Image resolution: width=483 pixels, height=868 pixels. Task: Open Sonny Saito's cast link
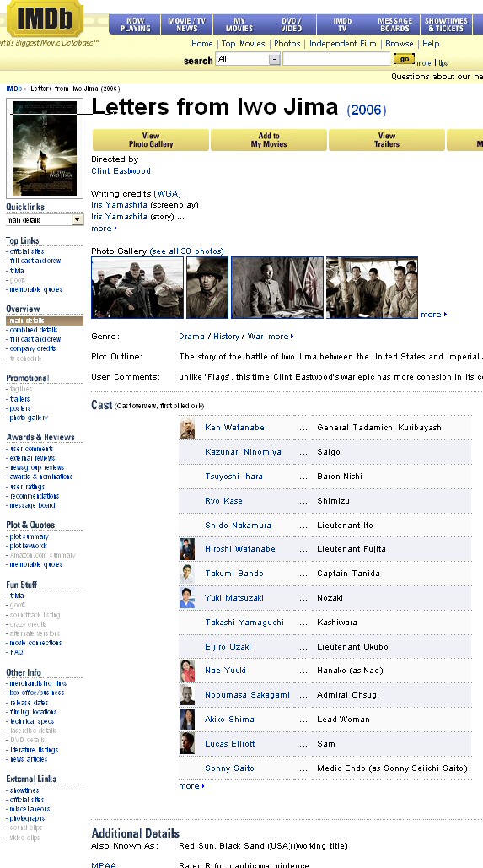click(x=229, y=768)
